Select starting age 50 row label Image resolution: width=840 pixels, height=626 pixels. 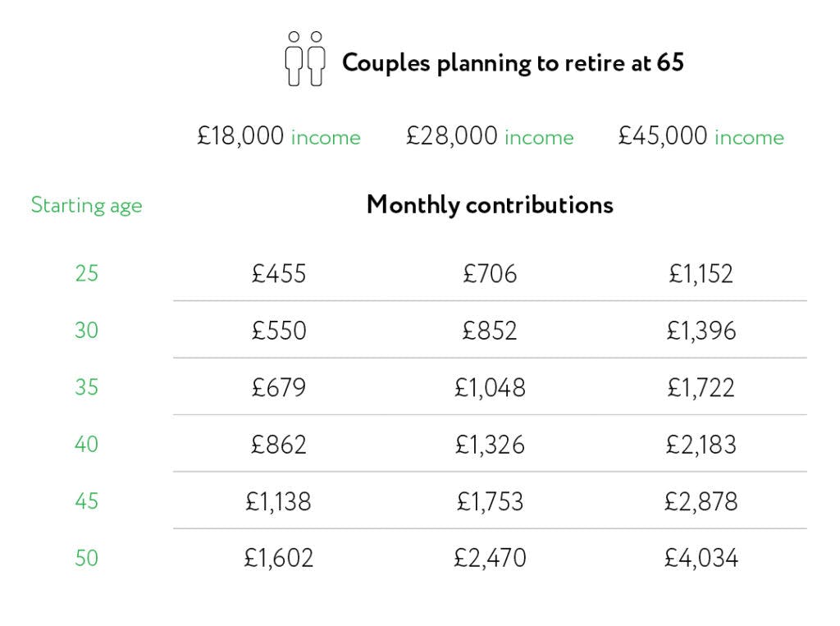coord(87,558)
